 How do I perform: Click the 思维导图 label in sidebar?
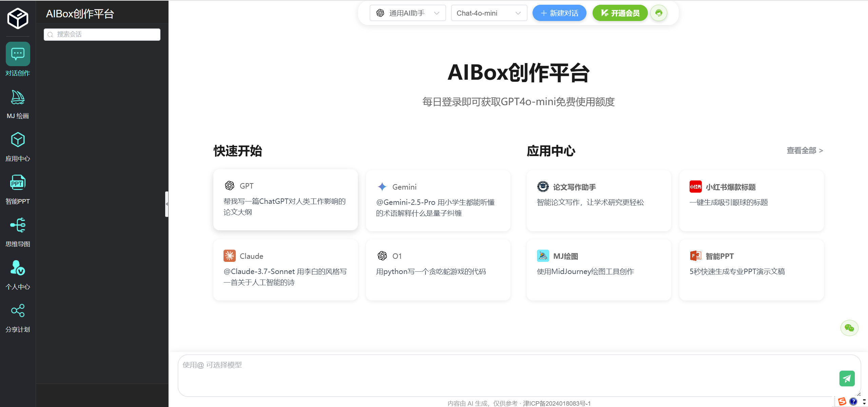18,244
